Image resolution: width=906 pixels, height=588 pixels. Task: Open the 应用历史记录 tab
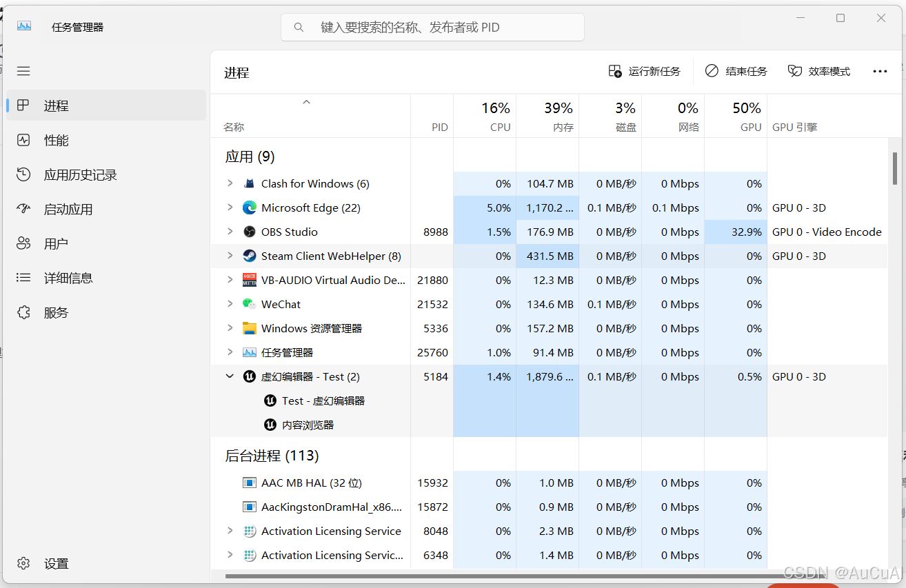[x=106, y=174]
